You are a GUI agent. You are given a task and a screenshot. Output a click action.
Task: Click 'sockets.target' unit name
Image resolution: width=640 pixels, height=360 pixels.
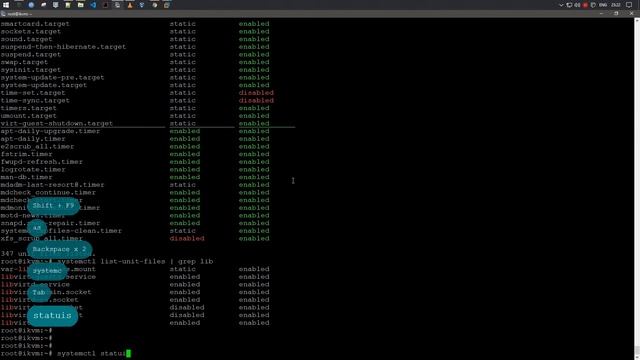(31, 31)
